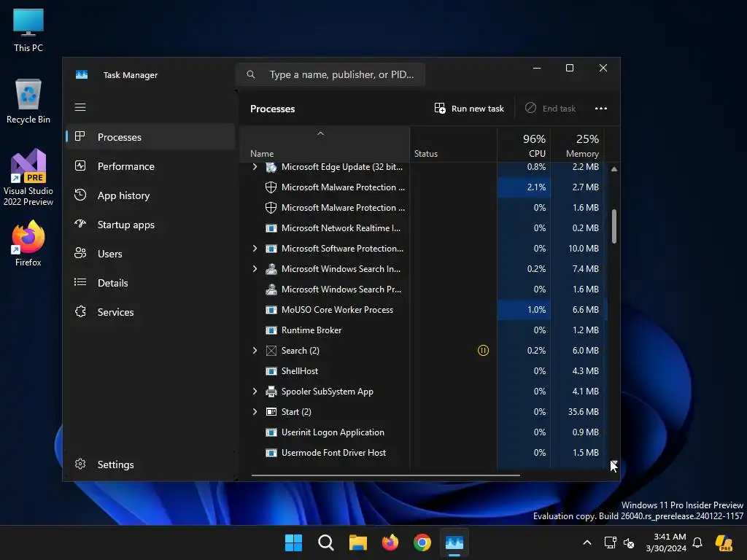Switch to the Processes page
747x560 pixels.
[150, 136]
